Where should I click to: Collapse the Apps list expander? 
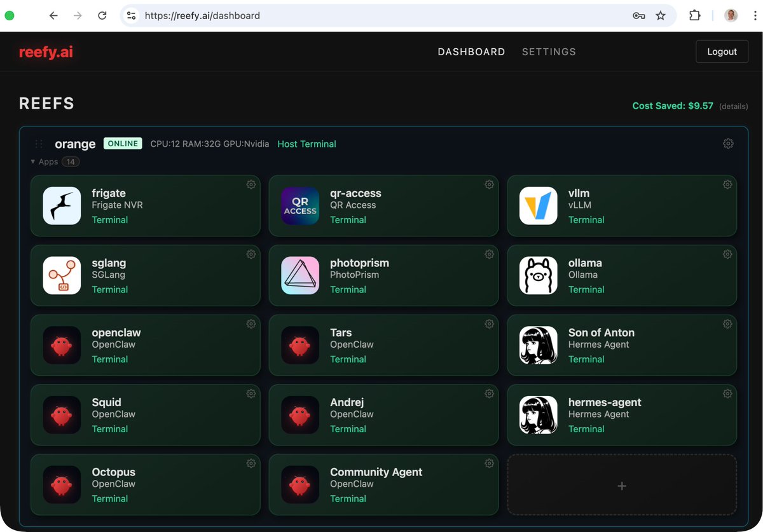(x=55, y=161)
